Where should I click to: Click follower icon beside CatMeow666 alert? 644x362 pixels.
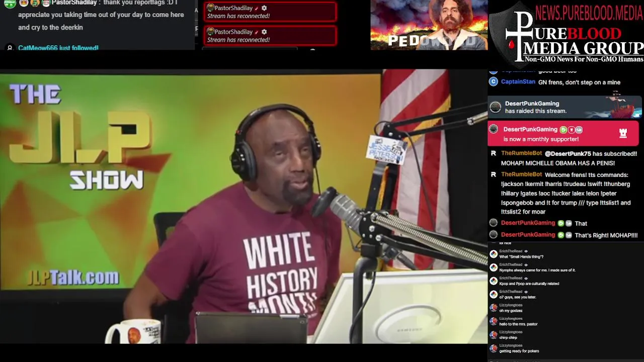9,48
